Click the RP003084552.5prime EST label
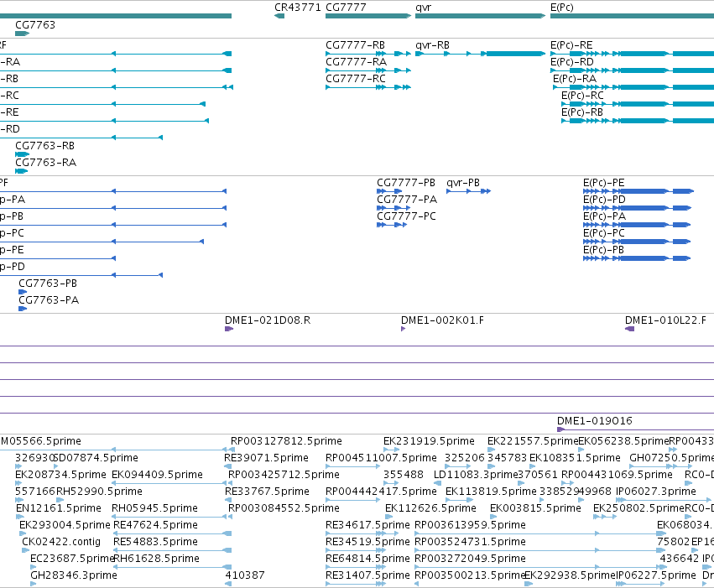The width and height of the screenshot is (714, 588). 284,508
